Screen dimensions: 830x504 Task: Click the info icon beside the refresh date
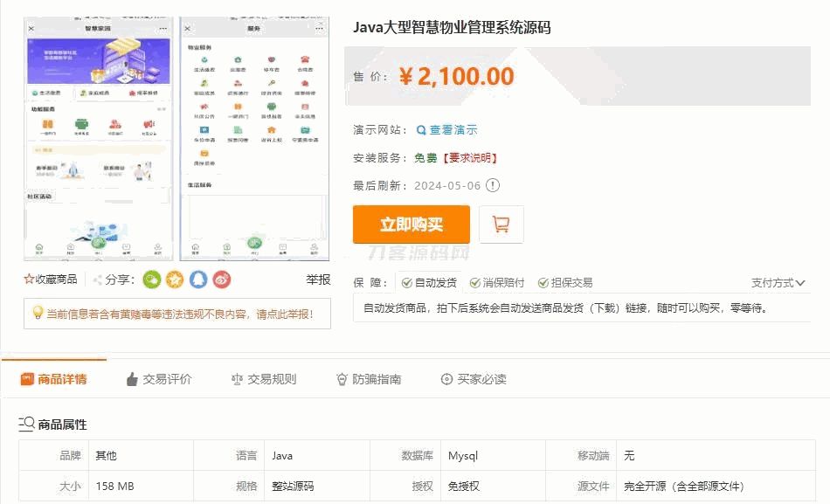pos(493,185)
